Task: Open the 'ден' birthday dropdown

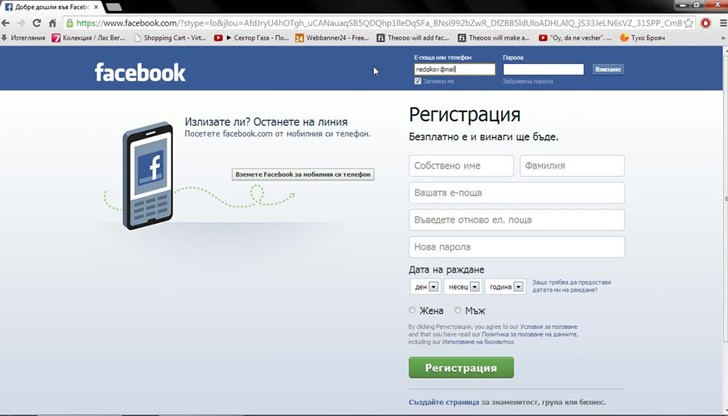Action: click(425, 286)
